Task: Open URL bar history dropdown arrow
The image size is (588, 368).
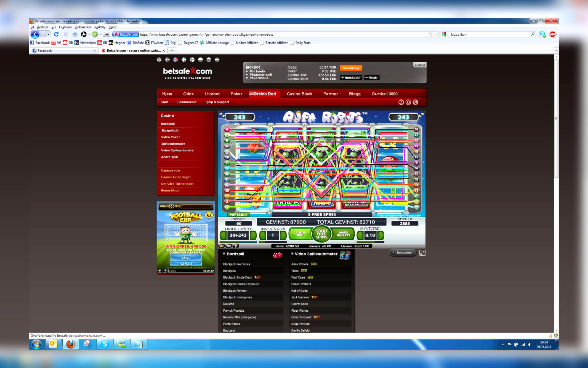Action: pos(436,34)
